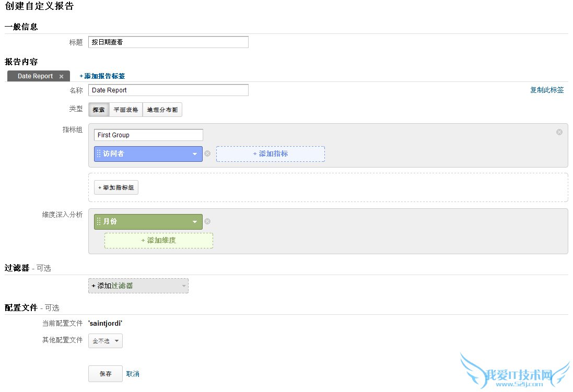
Task: Open the 月份 dimension dropdown
Action: pos(195,221)
